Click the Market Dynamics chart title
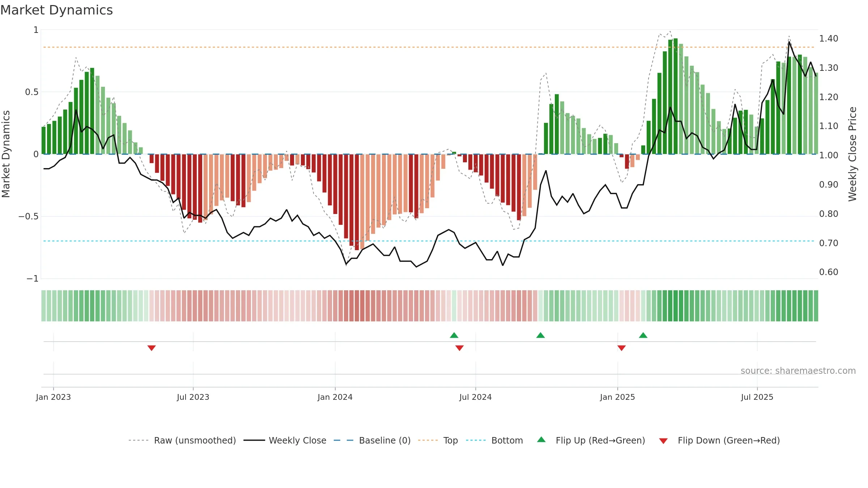The width and height of the screenshot is (868, 488). [57, 10]
